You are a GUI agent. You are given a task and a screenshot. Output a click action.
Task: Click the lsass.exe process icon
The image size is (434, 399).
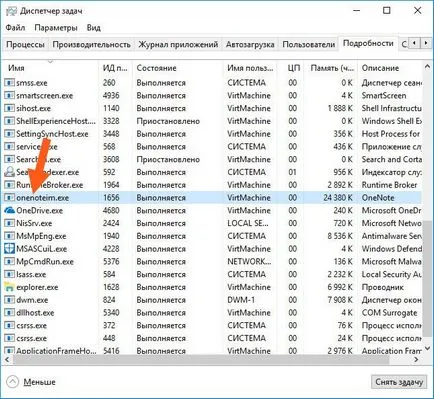9,274
